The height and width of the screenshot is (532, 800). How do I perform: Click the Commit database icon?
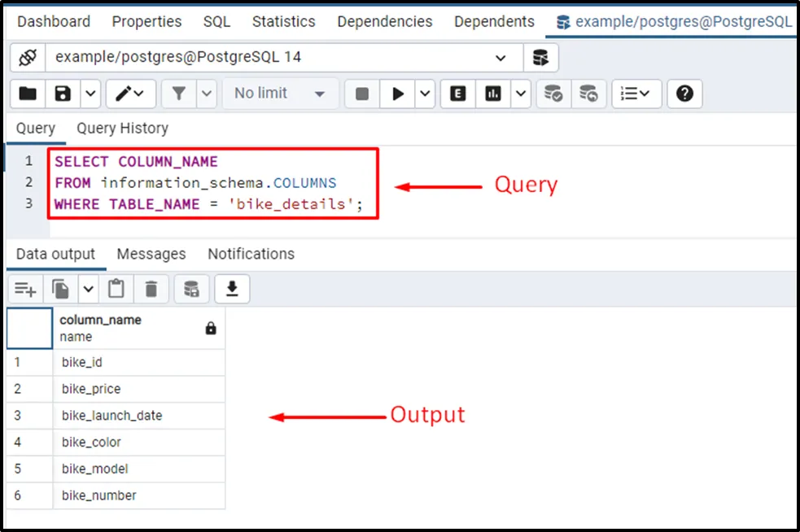click(553, 94)
